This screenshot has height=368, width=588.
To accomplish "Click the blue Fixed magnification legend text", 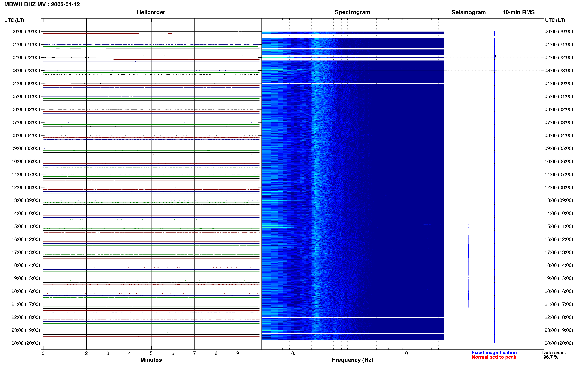I will click(x=494, y=352).
